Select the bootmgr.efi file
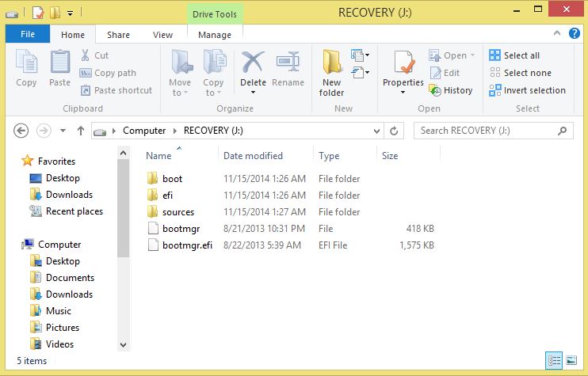588x376 pixels. (291, 245)
